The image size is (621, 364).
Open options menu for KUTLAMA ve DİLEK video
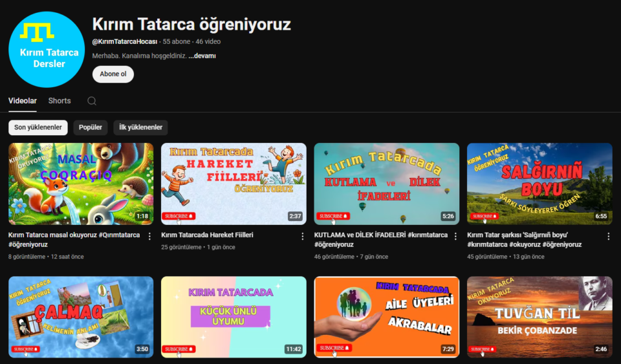[455, 236]
